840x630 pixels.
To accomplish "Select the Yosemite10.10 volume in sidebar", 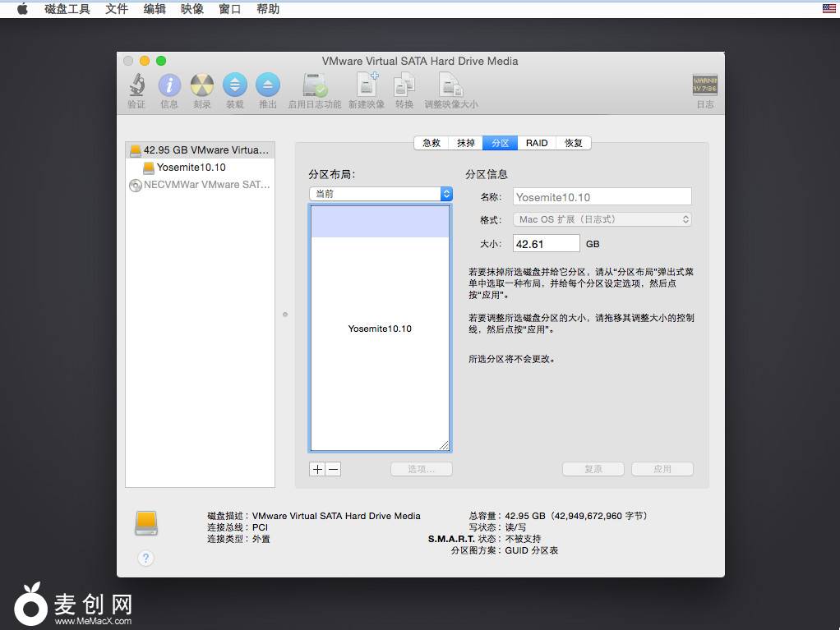I will (191, 168).
